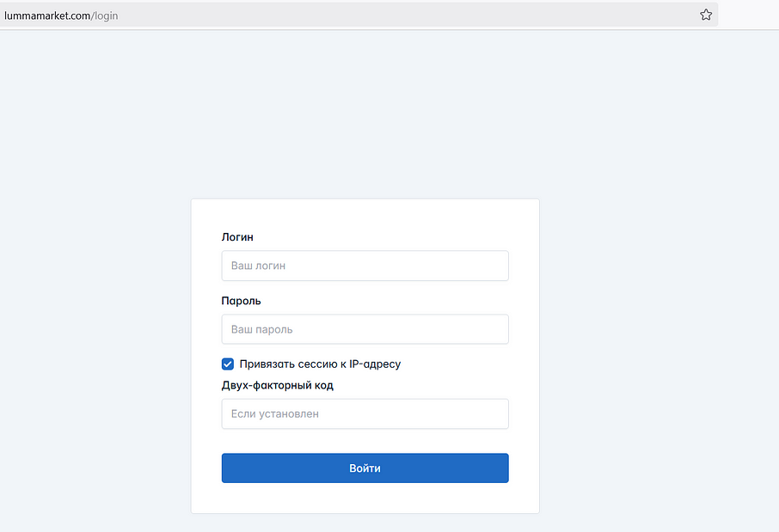Screen dimensions: 779x532
Task: Click the 'Если установлен' placeholder text
Action: [275, 414]
